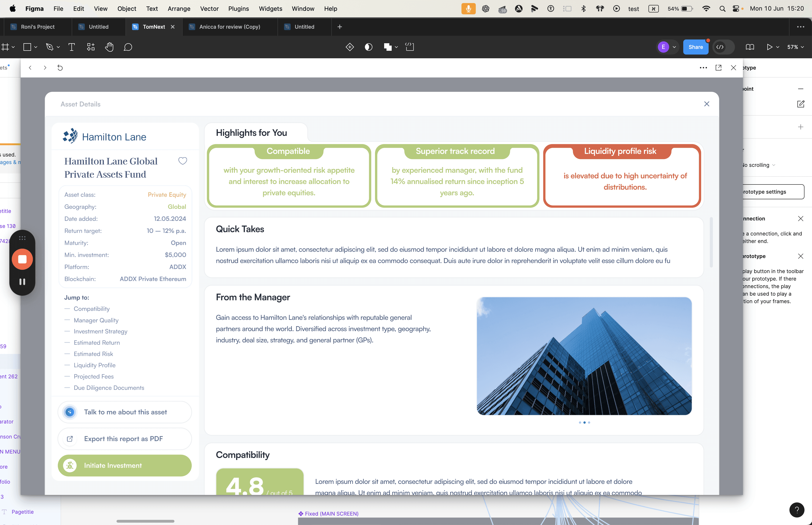
Task: Jump to Manager Quality section
Action: [96, 320]
